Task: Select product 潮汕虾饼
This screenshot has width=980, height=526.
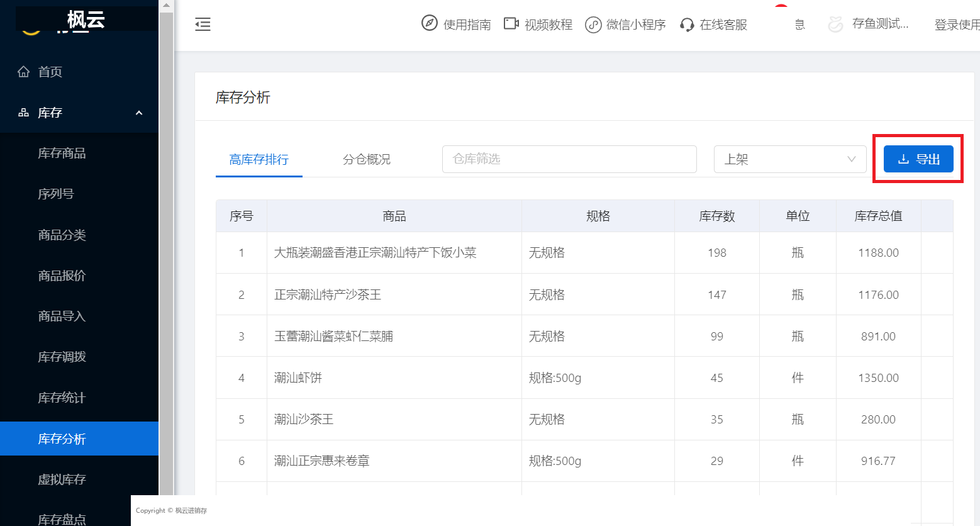Action: (298, 378)
